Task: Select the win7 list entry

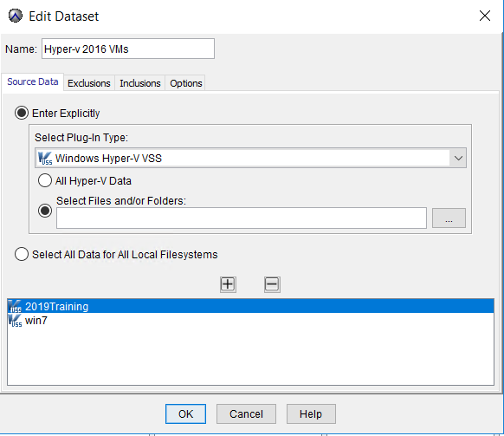Action: [x=250, y=321]
